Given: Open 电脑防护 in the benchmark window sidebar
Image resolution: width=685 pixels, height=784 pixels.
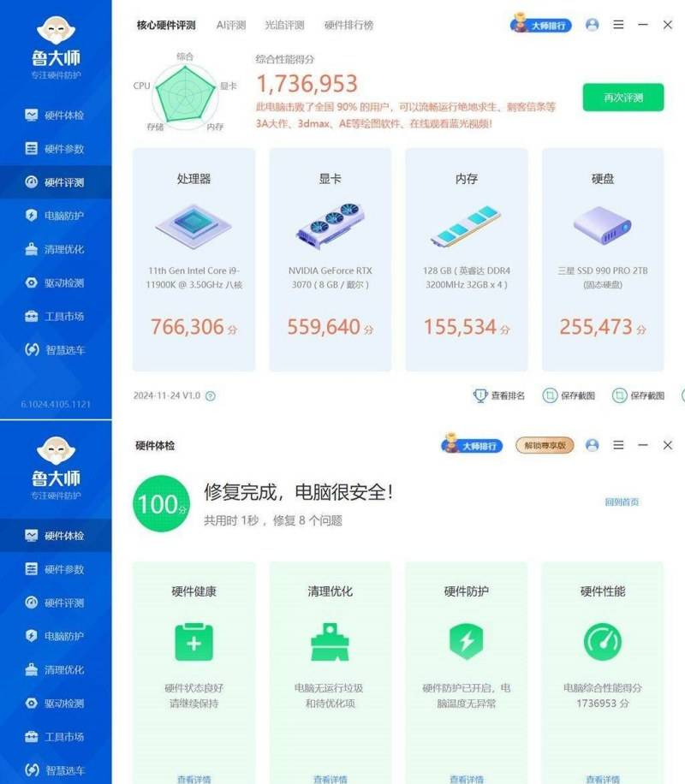Looking at the screenshot, I should (x=55, y=216).
